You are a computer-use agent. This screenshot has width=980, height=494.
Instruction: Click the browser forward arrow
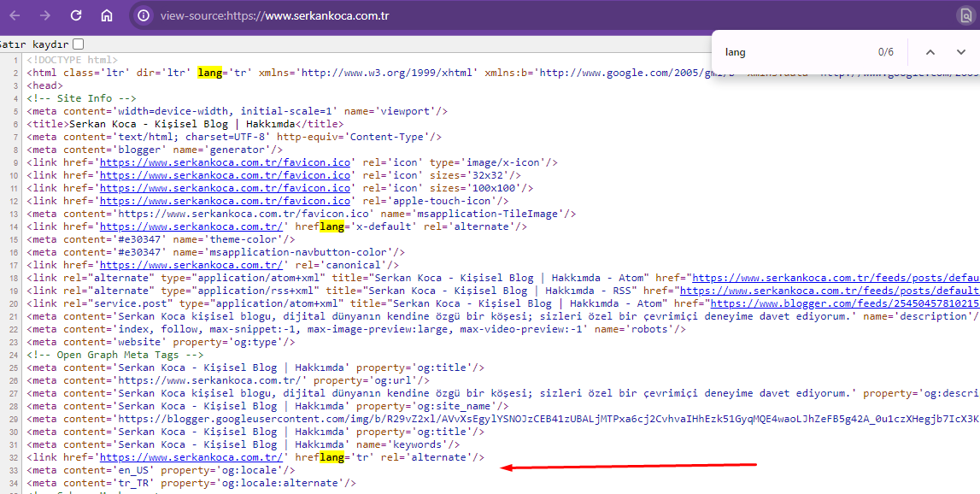(45, 15)
